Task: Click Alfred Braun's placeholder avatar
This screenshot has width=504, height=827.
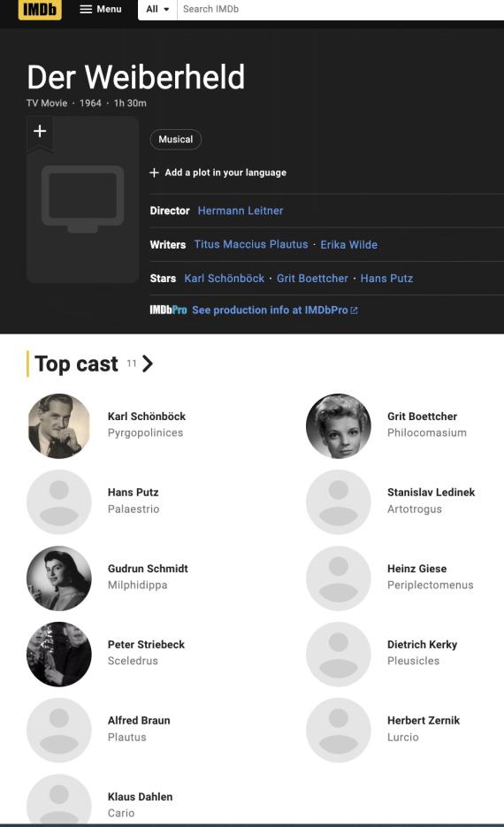Action: click(x=59, y=730)
